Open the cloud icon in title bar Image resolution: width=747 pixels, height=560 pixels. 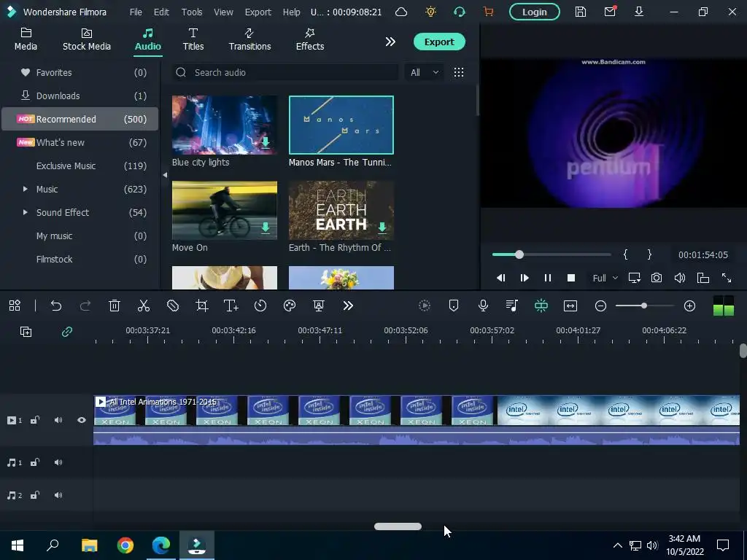click(401, 12)
